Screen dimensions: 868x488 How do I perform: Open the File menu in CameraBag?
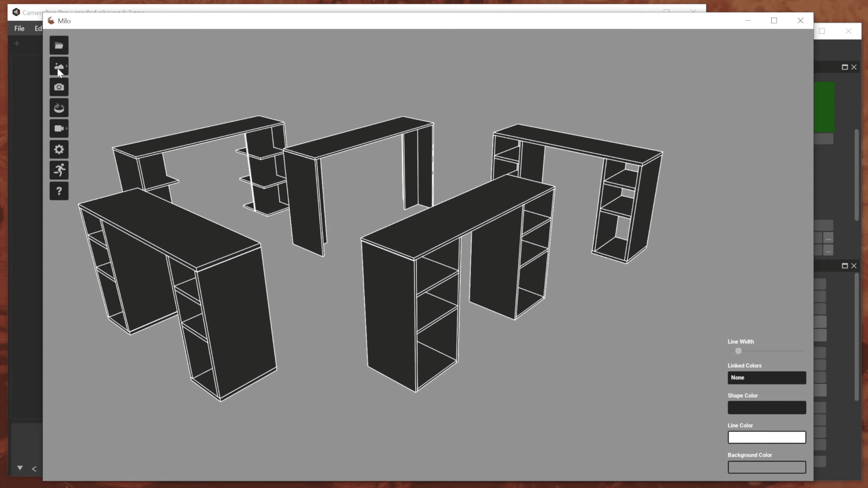(x=19, y=28)
